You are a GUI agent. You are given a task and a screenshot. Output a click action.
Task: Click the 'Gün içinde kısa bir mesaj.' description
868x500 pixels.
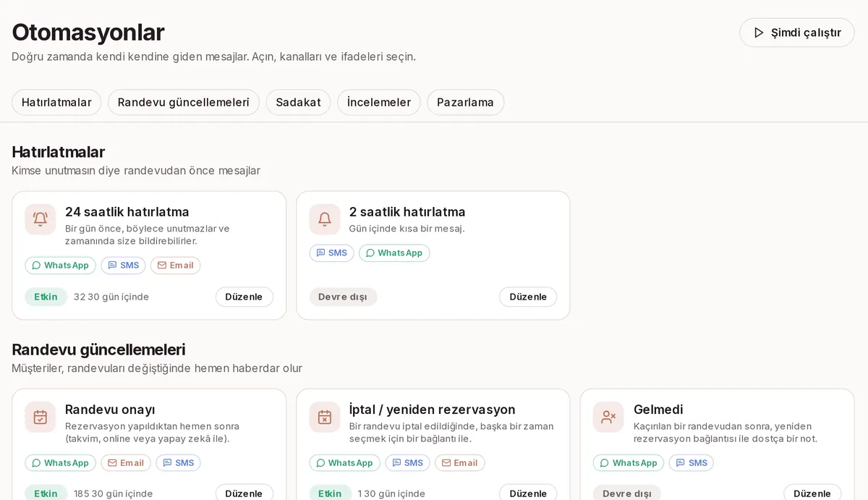click(407, 229)
